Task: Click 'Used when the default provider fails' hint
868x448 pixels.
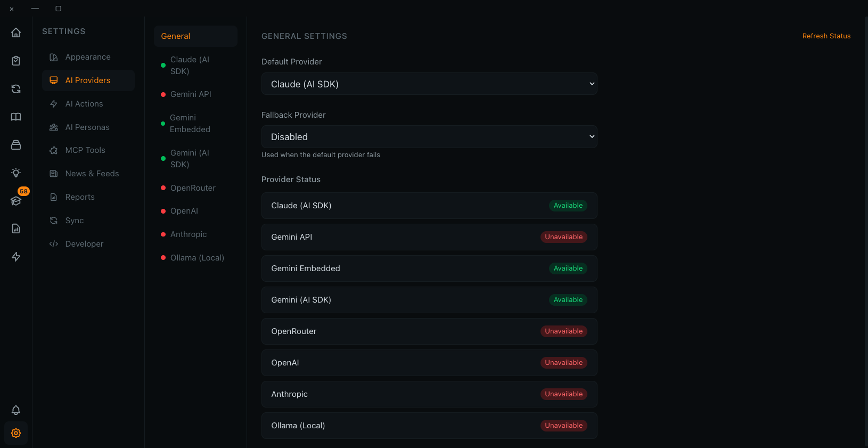Action: point(321,155)
